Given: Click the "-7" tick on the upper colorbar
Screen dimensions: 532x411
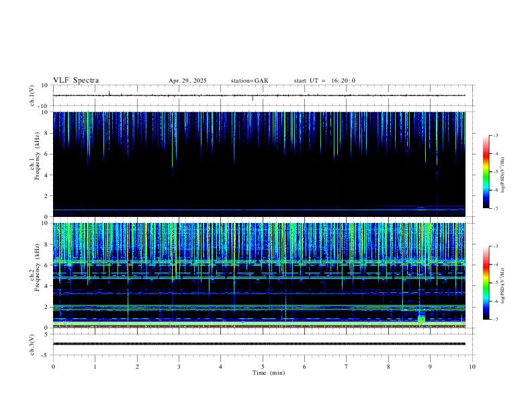Looking at the screenshot, I should click(x=496, y=209).
